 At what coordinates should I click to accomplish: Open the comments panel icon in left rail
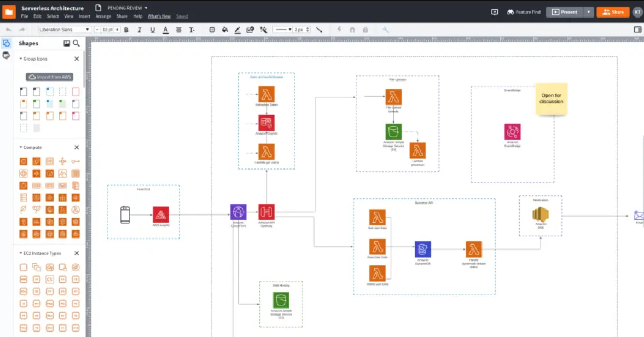(x=6, y=55)
